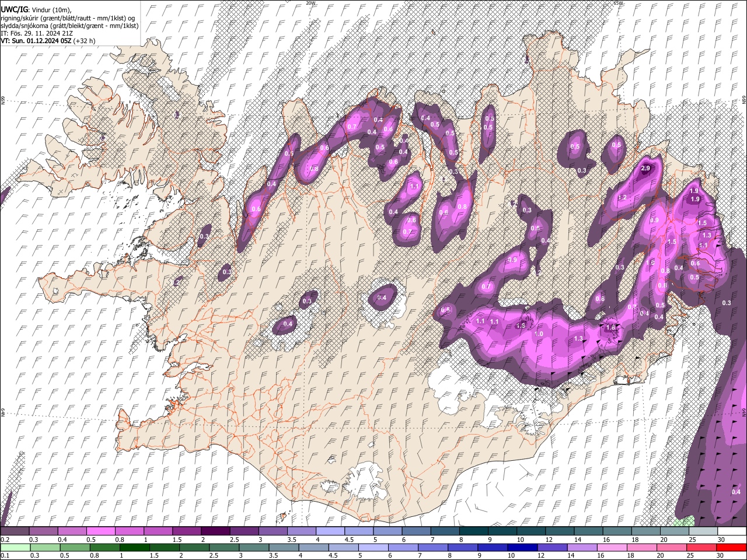Viewport: 747px width, 560px height.
Task: Click the 'VT: Sun. 01.12.2024 05Z' valid time
Action: 36,41
